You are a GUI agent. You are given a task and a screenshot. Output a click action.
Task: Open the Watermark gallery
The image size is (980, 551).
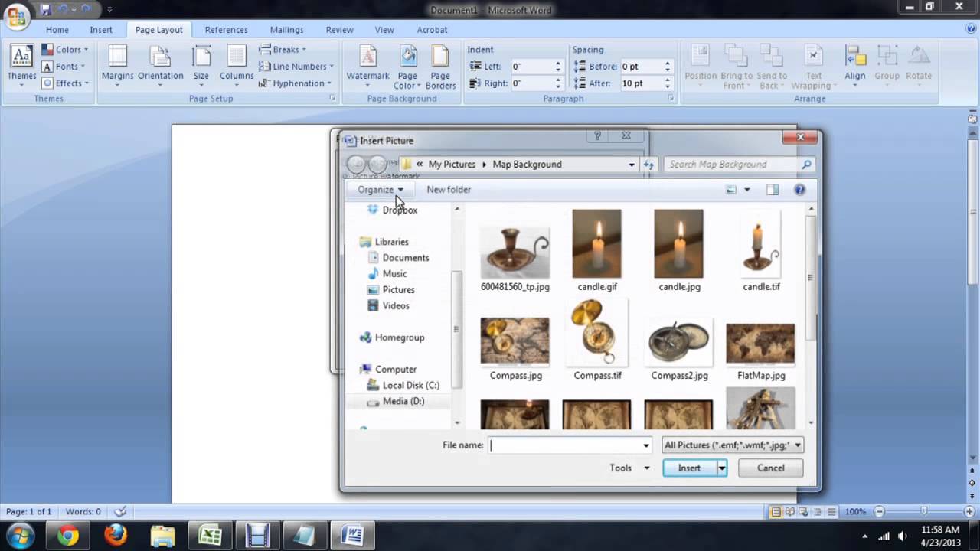click(x=368, y=64)
